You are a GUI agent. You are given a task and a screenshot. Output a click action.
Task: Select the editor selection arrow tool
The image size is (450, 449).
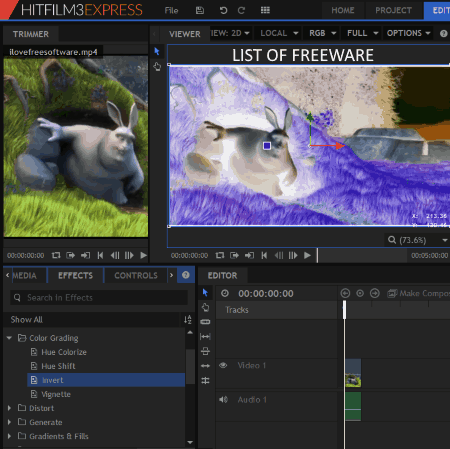205,293
